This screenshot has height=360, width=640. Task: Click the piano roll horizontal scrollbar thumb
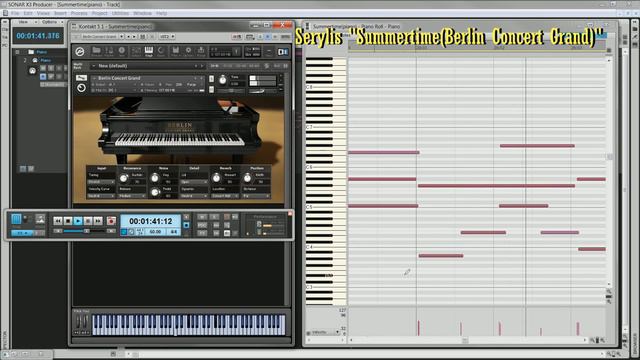(464, 340)
